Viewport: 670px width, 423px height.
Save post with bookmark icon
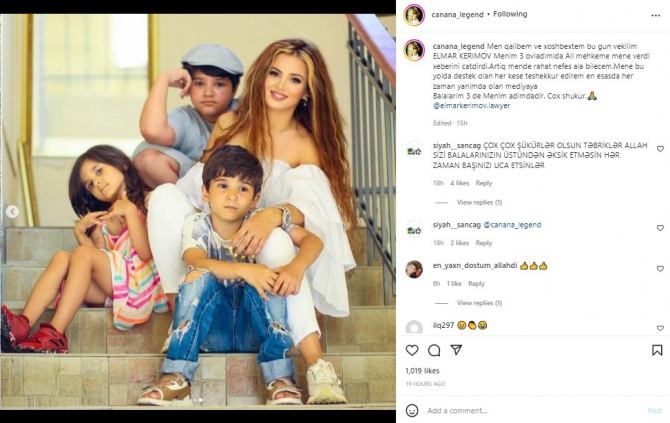tap(657, 350)
